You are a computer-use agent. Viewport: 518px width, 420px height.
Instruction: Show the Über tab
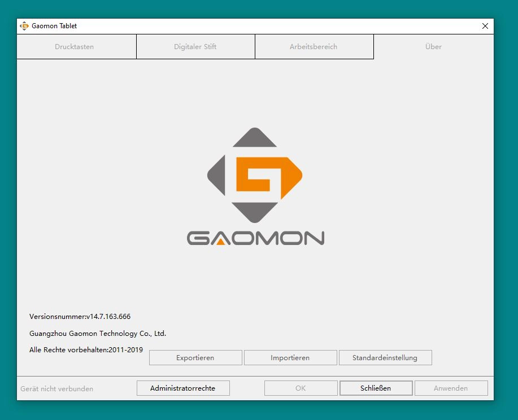[x=433, y=46]
